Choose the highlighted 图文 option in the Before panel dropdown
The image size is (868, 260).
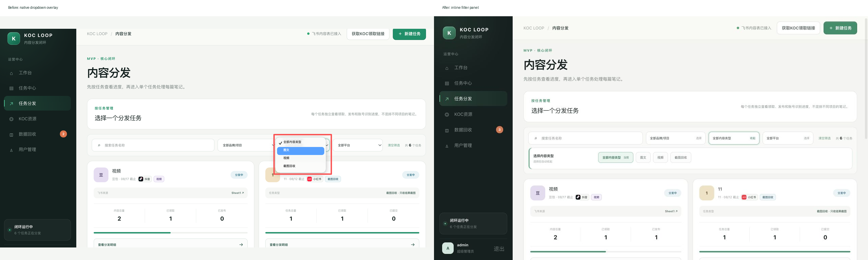pyautogui.click(x=300, y=150)
